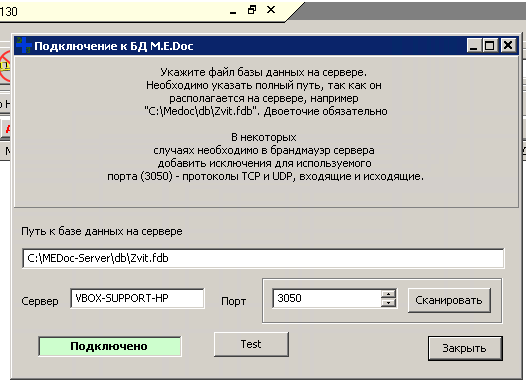Close the dialog via title bar X
527x380 pixels.
pyautogui.click(x=508, y=45)
